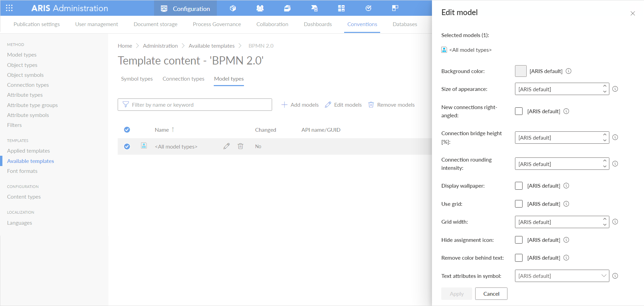This screenshot has height=306, width=644.
Task: Switch to Process Governance tab
Action: click(x=217, y=24)
